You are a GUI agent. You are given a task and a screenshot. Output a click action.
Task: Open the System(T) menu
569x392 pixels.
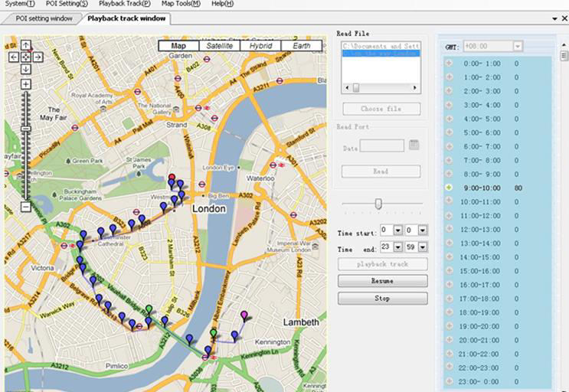click(x=20, y=4)
